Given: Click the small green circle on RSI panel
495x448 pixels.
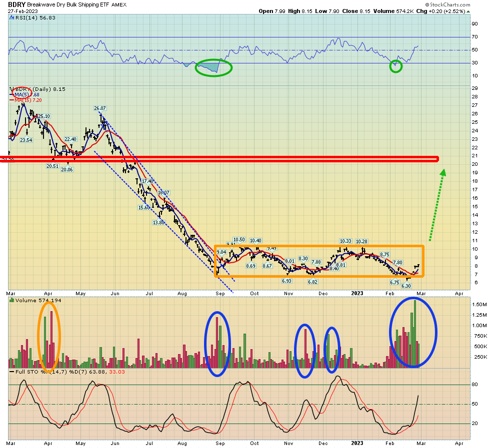Looking at the screenshot, I should pos(395,66).
